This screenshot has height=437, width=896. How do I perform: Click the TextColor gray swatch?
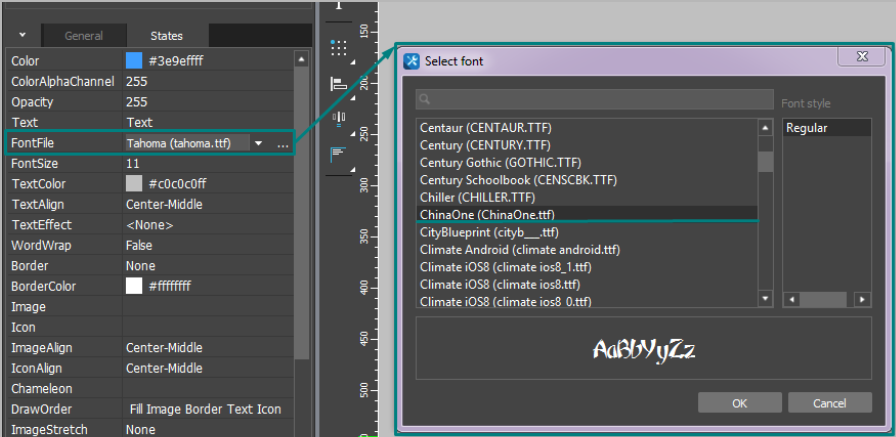(x=134, y=184)
